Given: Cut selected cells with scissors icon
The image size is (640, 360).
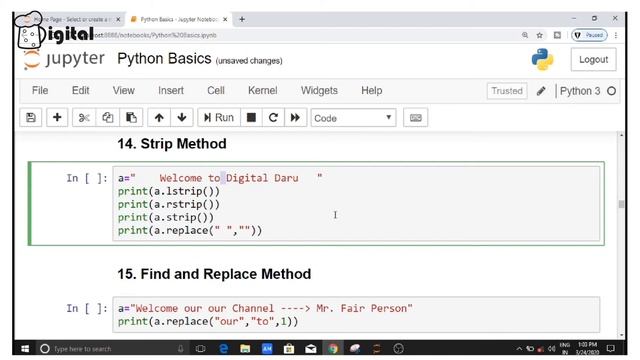Looking at the screenshot, I should [x=84, y=118].
